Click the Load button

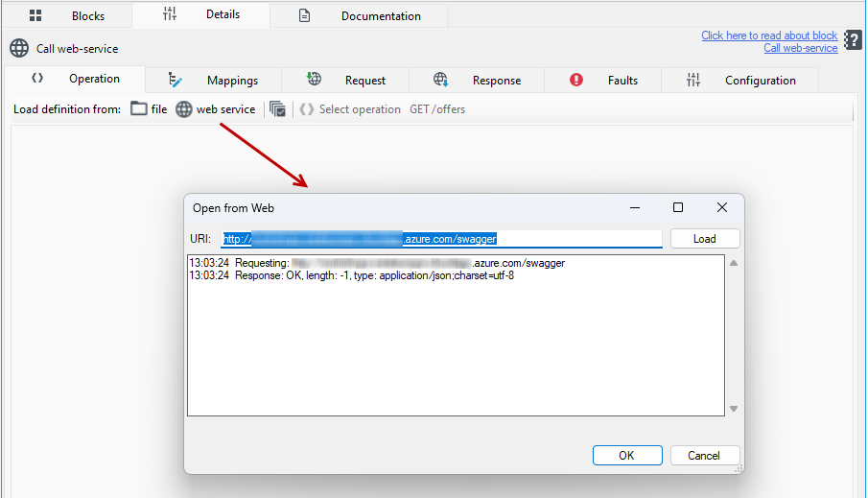705,239
